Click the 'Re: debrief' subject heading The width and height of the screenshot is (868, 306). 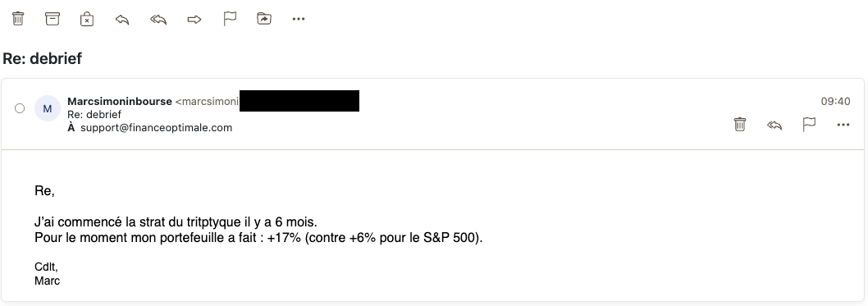coord(42,58)
